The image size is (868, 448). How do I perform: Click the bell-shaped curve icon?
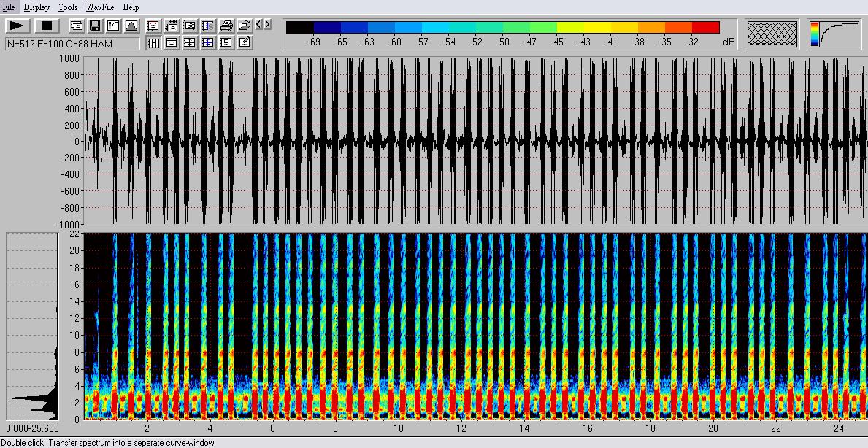click(x=131, y=26)
